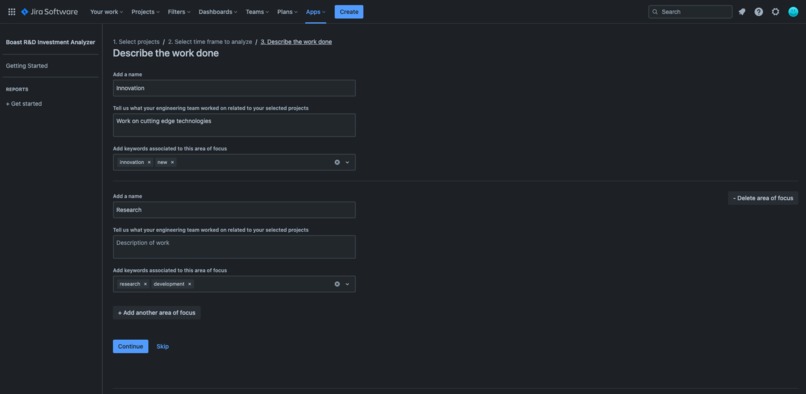
Task: Remove the 'development' keyword tag
Action: 189,284
